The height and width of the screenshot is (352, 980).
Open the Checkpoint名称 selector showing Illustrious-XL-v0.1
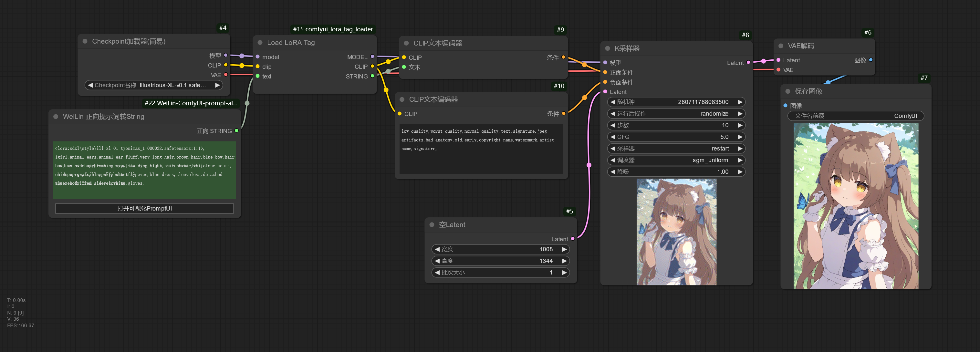pyautogui.click(x=154, y=85)
